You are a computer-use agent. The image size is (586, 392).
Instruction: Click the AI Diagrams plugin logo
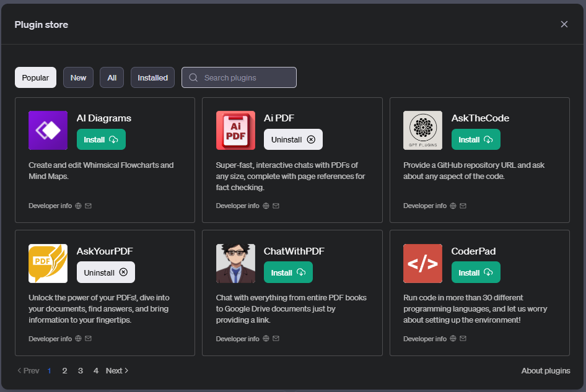[x=48, y=131]
